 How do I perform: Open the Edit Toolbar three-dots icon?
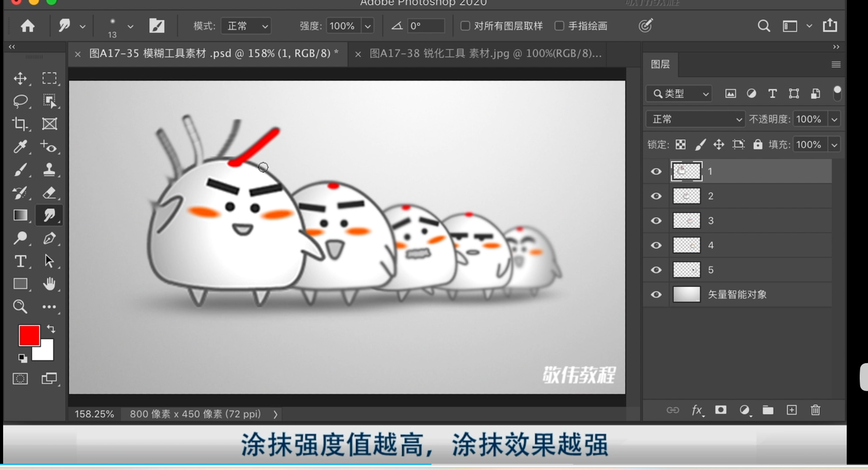coord(49,307)
